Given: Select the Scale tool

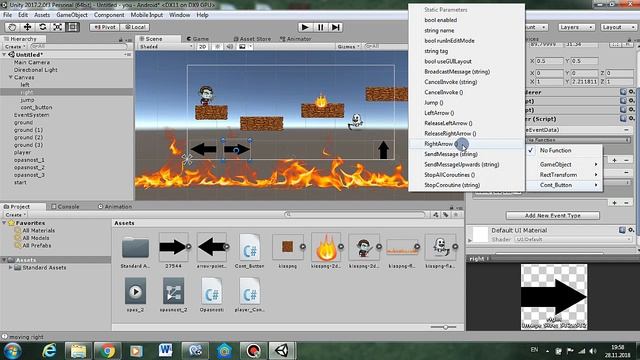Looking at the screenshot, I should 58,27.
